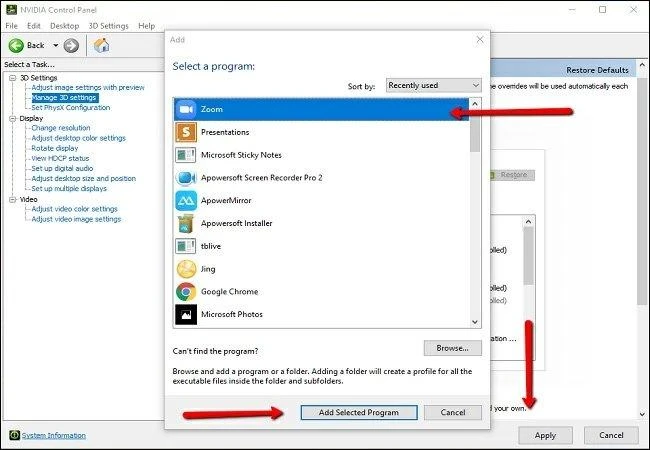The image size is (650, 450).
Task: Select the Zoom program icon
Action: pyautogui.click(x=186, y=109)
